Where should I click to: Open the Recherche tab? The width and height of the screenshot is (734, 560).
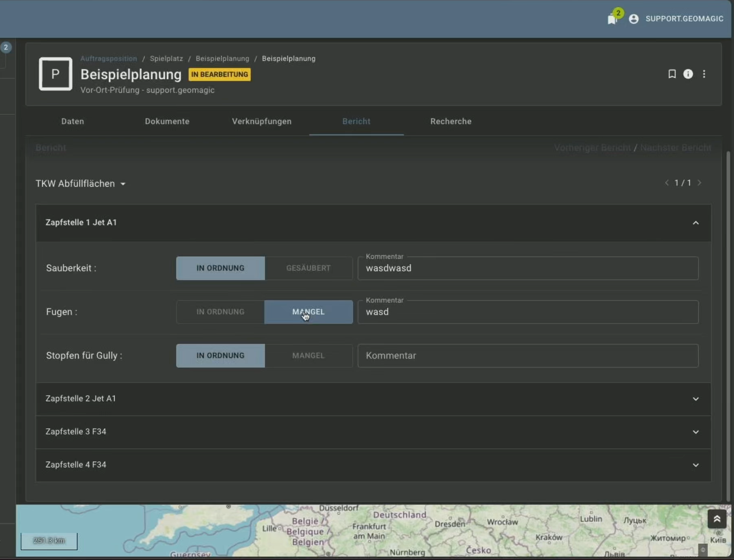(x=450, y=121)
